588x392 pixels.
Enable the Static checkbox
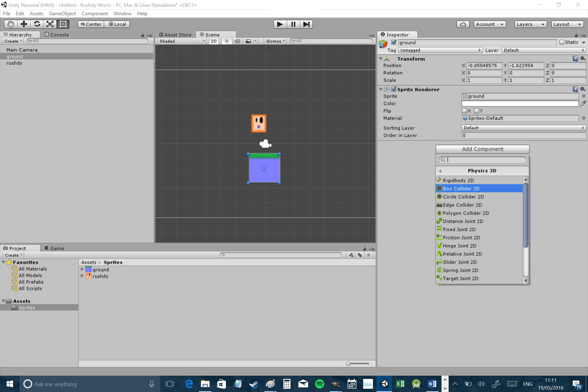click(x=562, y=42)
